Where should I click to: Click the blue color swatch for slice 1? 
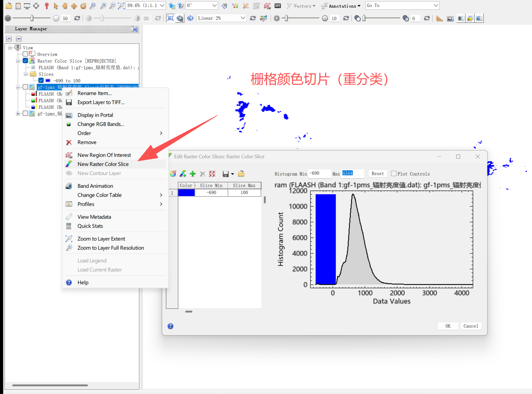click(x=186, y=193)
